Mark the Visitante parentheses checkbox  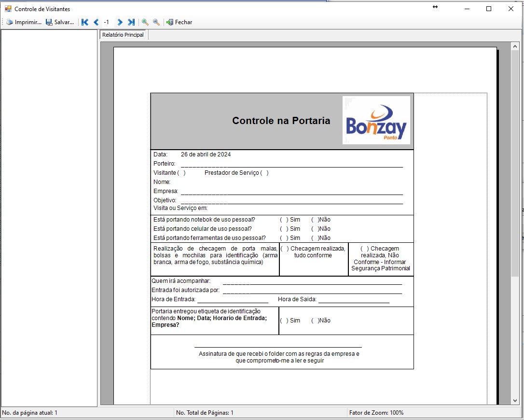(x=181, y=173)
